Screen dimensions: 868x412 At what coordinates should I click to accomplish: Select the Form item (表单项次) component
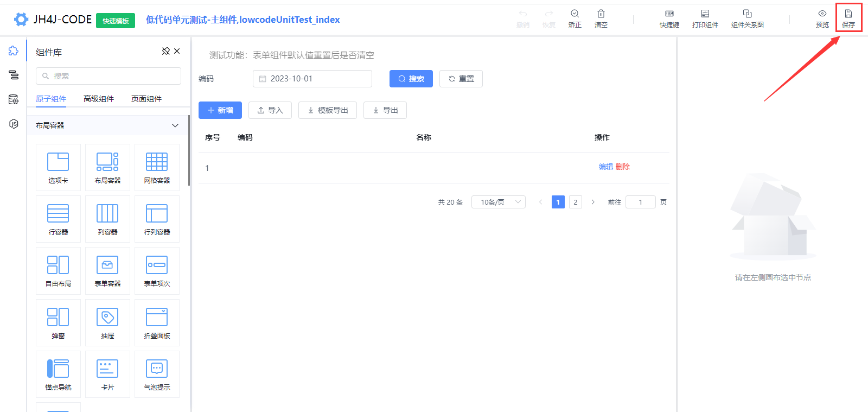tap(157, 270)
